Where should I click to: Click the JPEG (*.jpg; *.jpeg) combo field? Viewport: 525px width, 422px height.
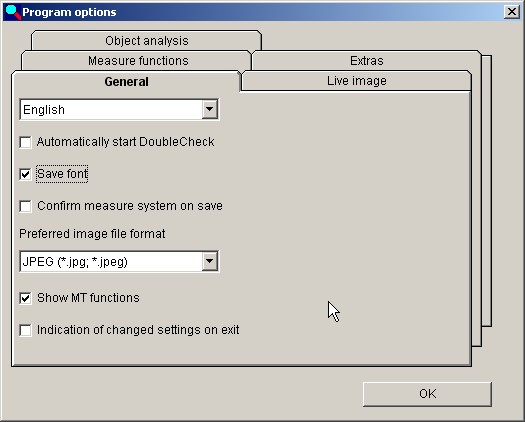click(119, 261)
